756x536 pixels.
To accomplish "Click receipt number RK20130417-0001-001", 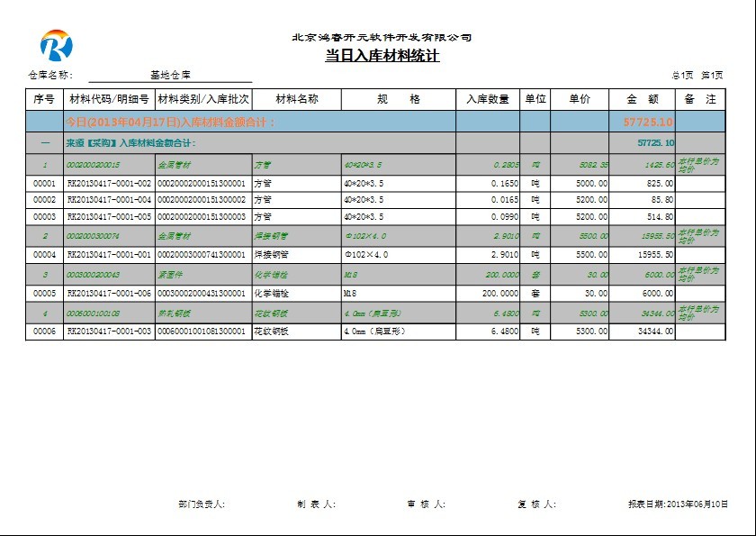I will 109,255.
